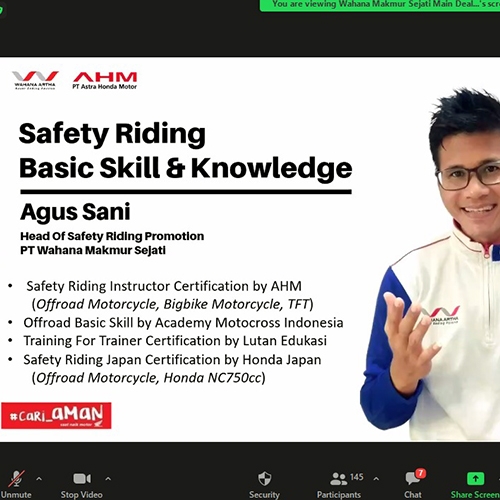Viewport: 500px width, 500px height.
Task: Click the green screen-viewing notification banner
Action: [380, 5]
